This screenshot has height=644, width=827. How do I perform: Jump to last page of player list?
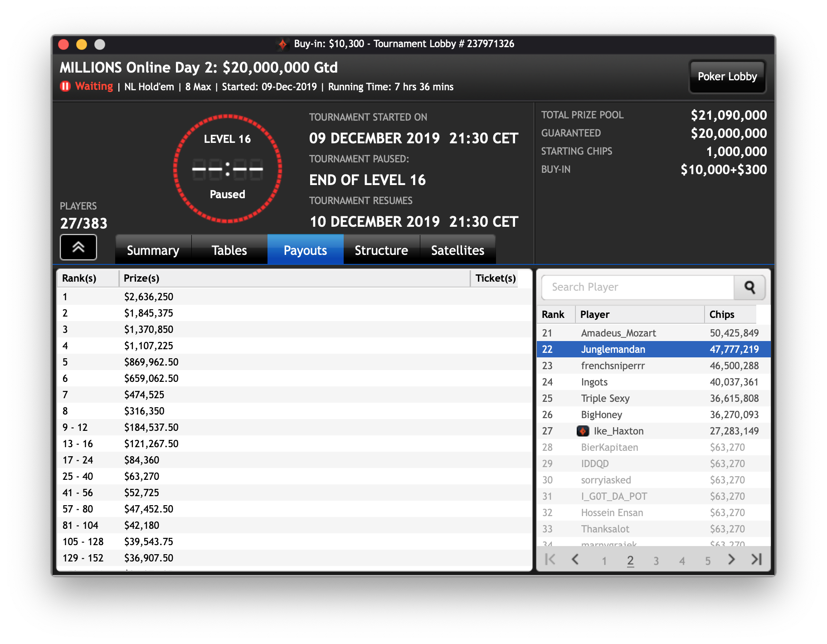[756, 560]
